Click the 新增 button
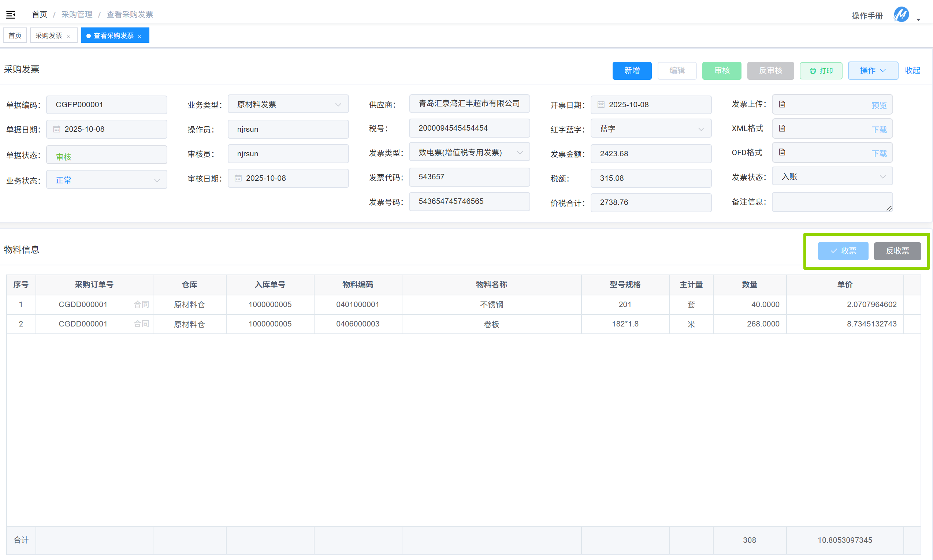 pos(632,71)
